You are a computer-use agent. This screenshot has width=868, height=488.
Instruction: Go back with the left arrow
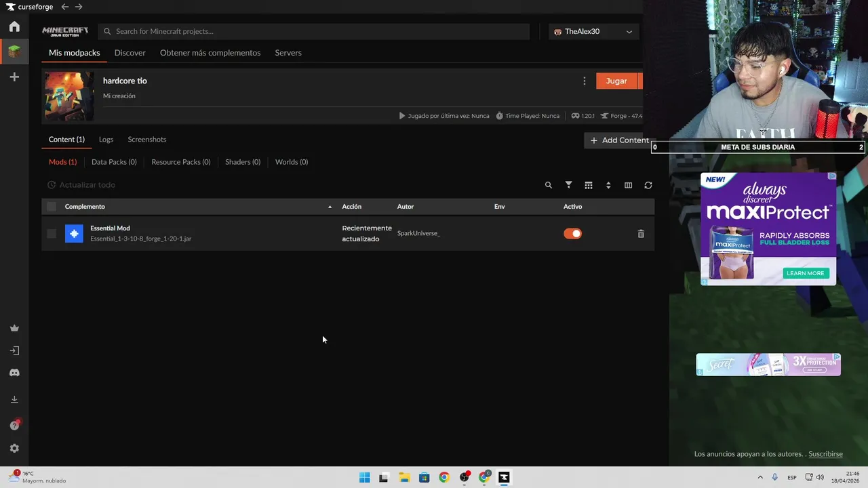[x=65, y=7]
